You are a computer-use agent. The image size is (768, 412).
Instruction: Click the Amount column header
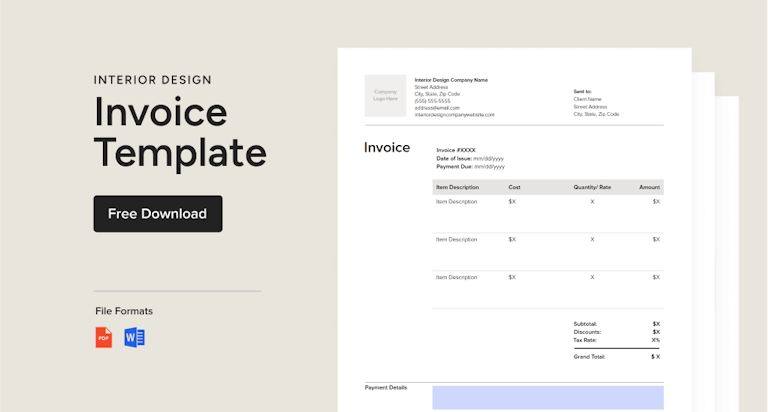pos(649,187)
